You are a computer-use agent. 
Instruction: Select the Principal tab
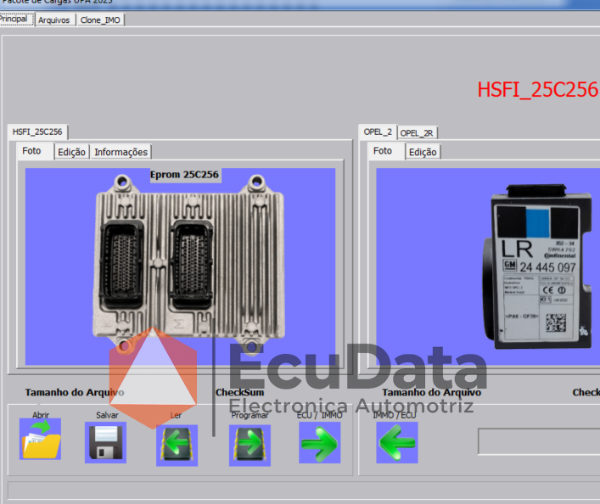pos(14,19)
